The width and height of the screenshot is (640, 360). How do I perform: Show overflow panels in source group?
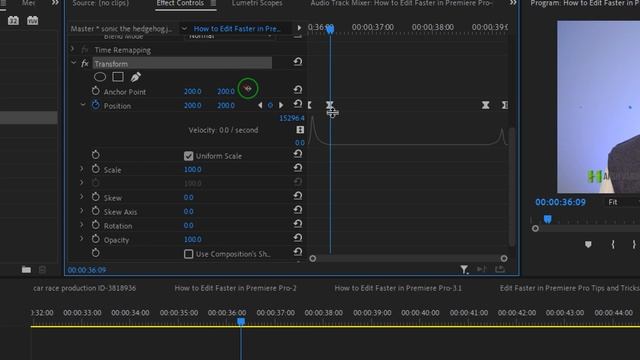click(x=513, y=3)
